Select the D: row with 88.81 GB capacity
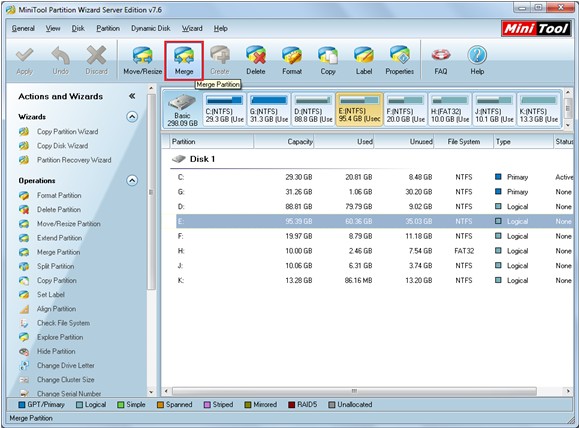Viewport: 579px width, 428px height. (x=374, y=207)
